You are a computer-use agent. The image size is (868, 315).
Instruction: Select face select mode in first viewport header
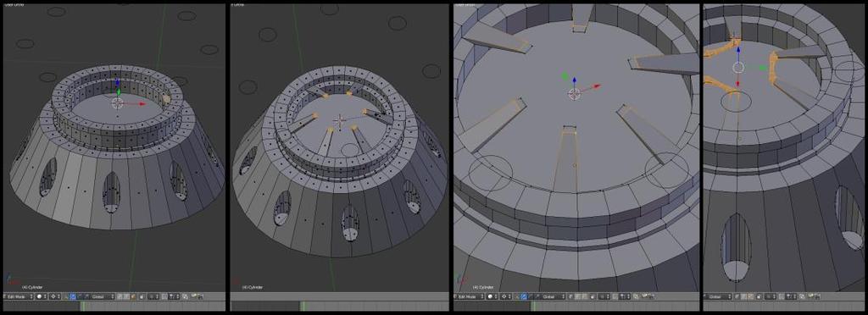(x=133, y=296)
